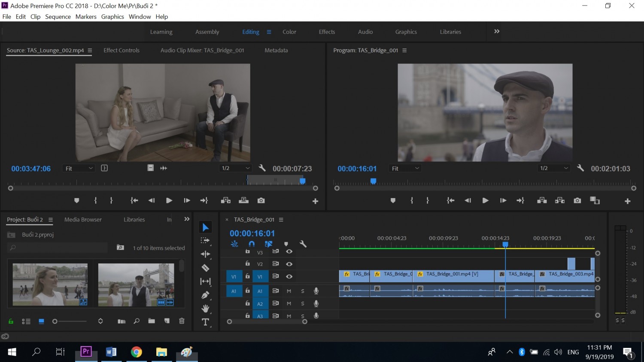Delete selected item with trash icon

tap(182, 321)
